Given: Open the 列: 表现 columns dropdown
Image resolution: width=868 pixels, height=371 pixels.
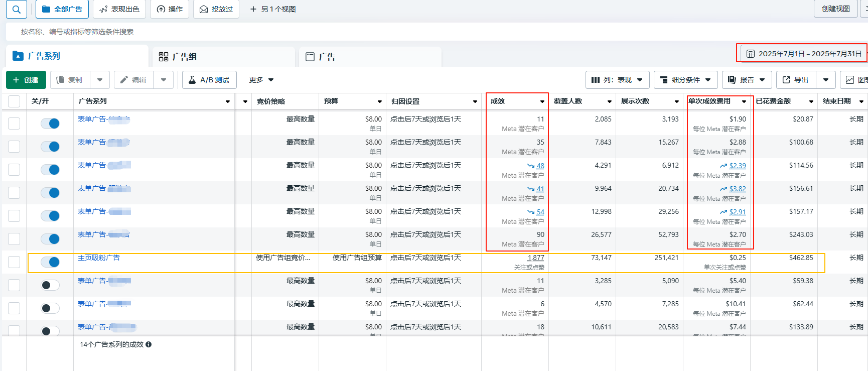Looking at the screenshot, I should (x=618, y=80).
